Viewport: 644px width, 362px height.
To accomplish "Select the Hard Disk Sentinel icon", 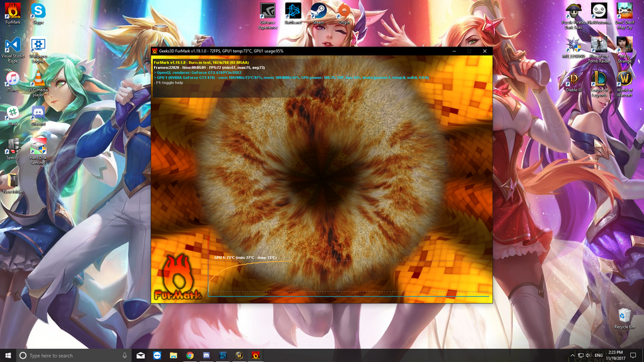I will pos(38,151).
